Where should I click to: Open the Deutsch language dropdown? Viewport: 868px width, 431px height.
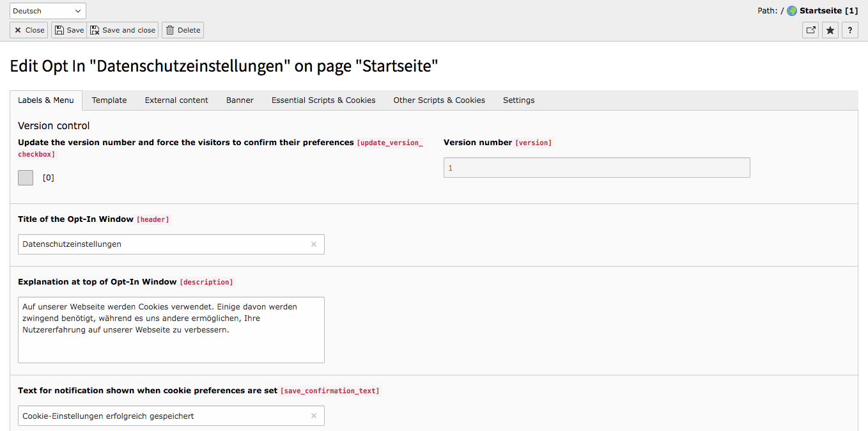pyautogui.click(x=48, y=11)
